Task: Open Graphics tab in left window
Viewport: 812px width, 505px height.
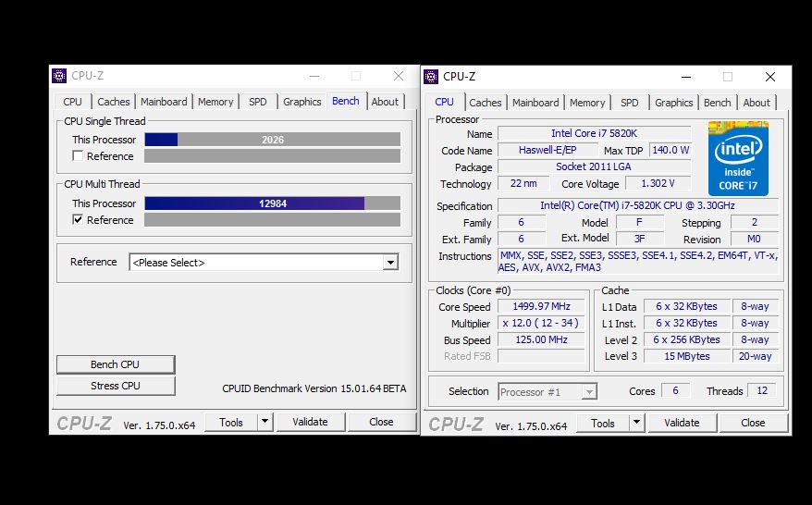Action: [301, 102]
